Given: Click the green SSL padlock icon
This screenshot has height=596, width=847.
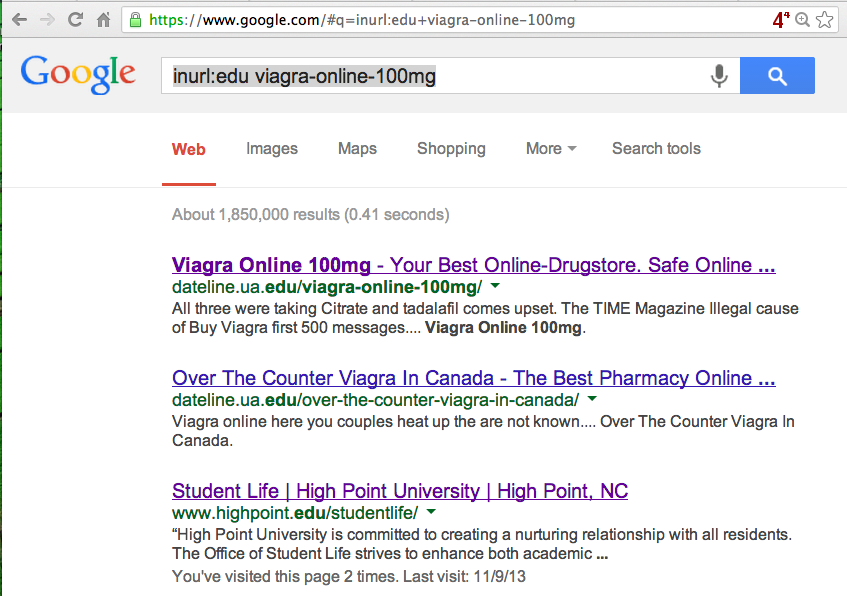Looking at the screenshot, I should (x=135, y=19).
